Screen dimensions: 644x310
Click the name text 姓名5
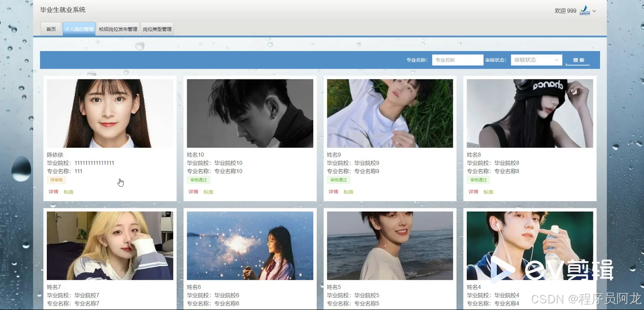coord(334,287)
